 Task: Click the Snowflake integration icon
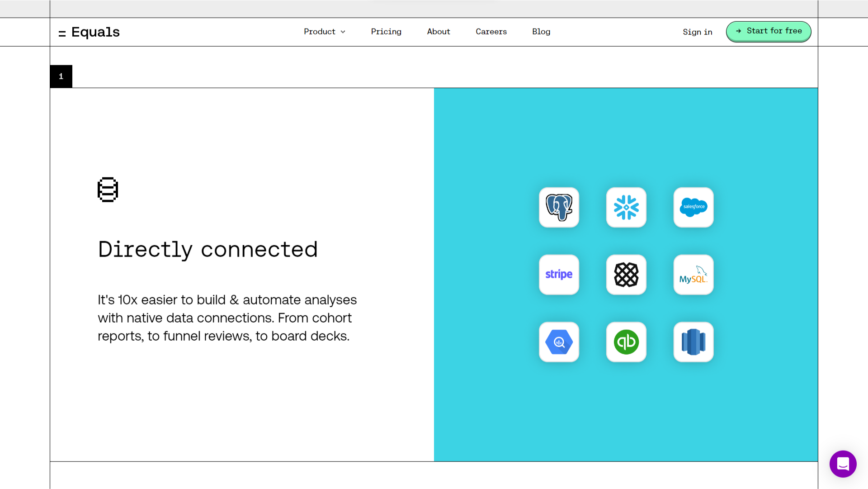pos(626,207)
